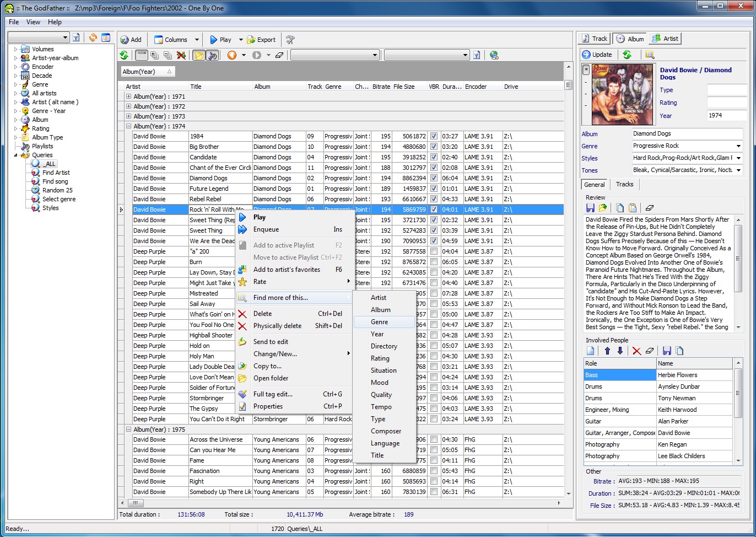Save the review using the floppy icon
The width and height of the screenshot is (756, 537).
(590, 208)
